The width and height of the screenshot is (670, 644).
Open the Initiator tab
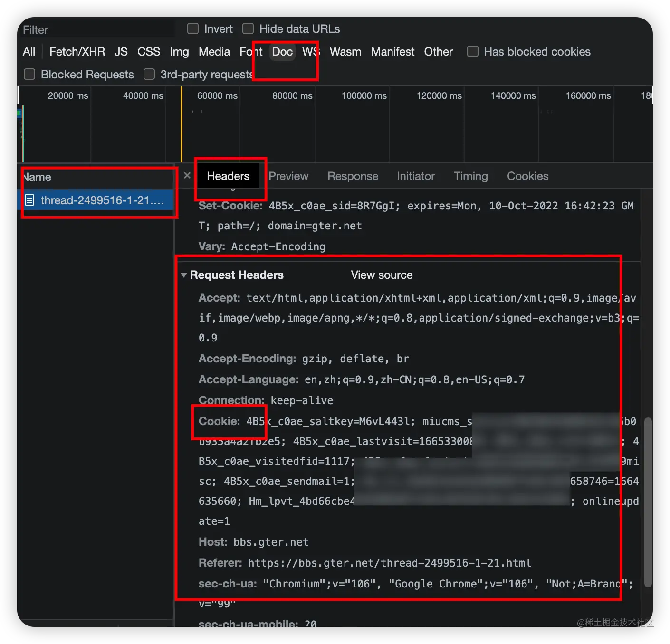[416, 176]
